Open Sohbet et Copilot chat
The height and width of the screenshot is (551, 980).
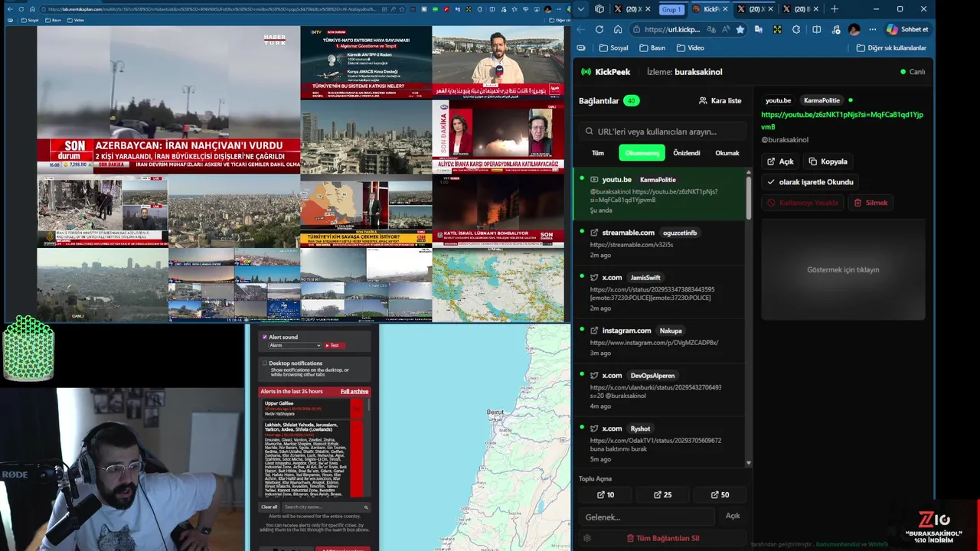(908, 29)
